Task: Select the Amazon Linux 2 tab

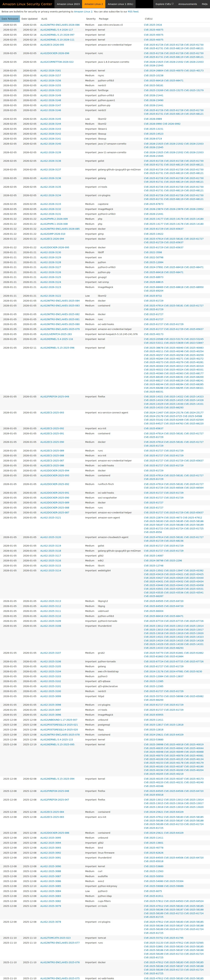Action: click(94, 4)
